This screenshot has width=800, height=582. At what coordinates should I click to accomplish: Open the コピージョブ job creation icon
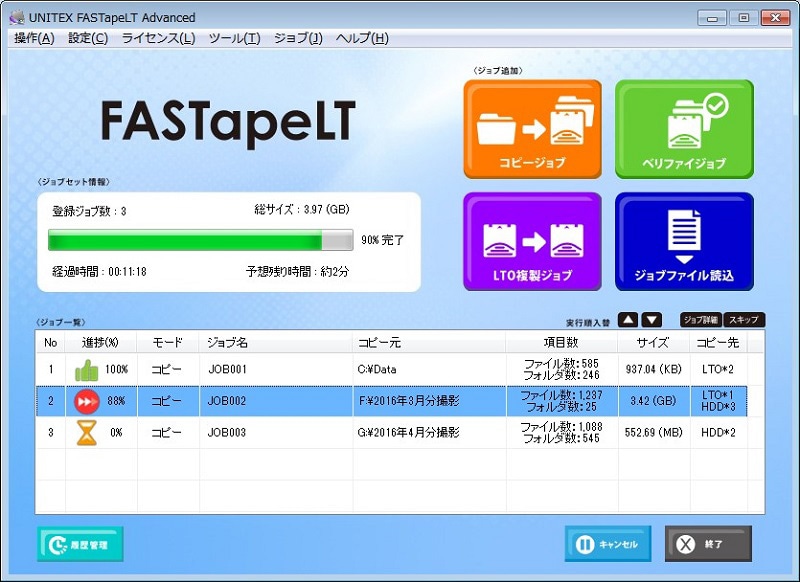coord(532,128)
